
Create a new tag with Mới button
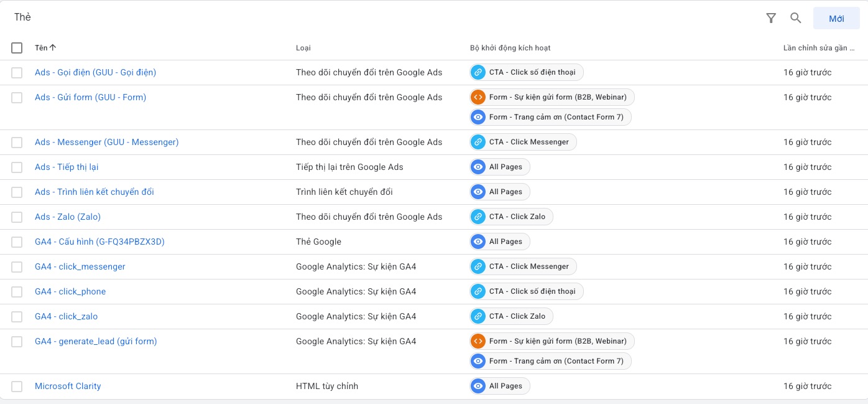point(836,19)
